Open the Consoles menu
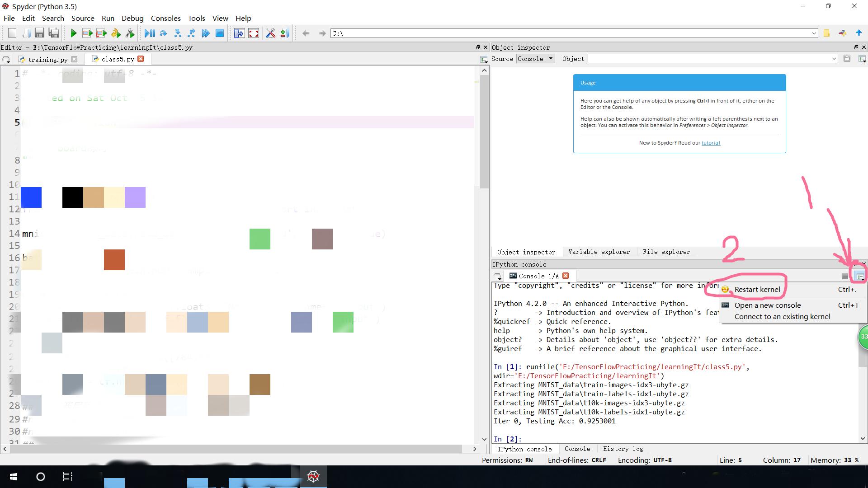The width and height of the screenshot is (868, 488). [165, 18]
